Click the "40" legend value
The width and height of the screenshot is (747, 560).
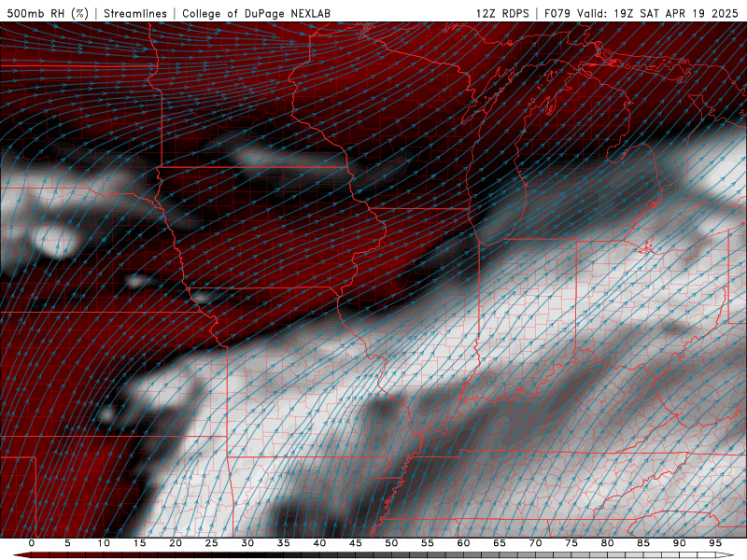[x=319, y=543]
